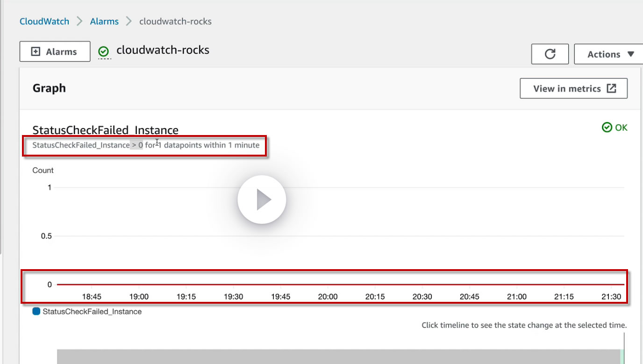The image size is (643, 364).
Task: Click the 20:30 time label
Action: click(422, 297)
